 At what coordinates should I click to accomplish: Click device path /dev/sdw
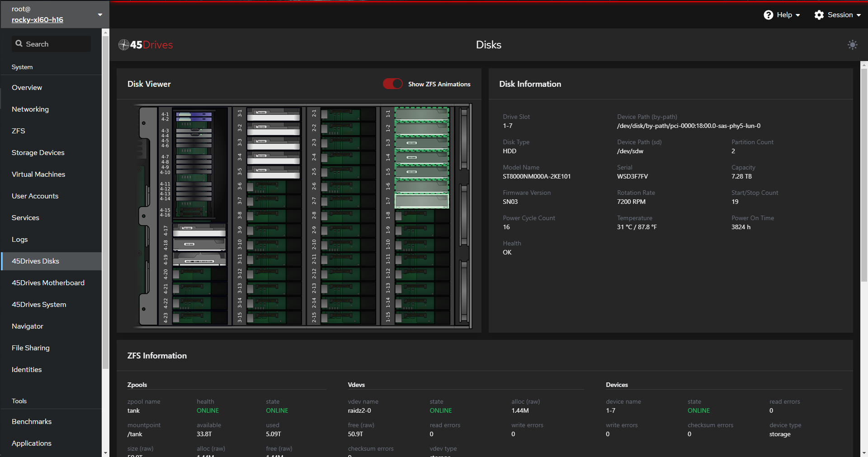point(630,151)
